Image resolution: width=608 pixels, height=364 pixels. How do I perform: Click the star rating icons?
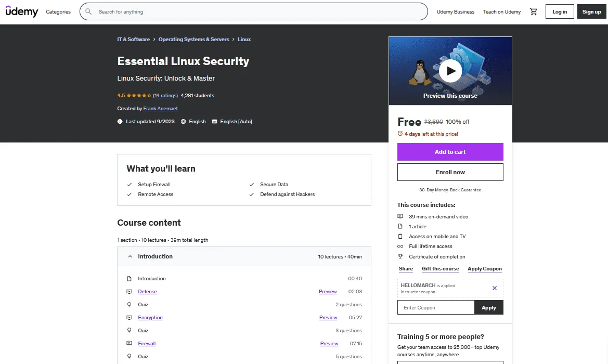tap(139, 95)
